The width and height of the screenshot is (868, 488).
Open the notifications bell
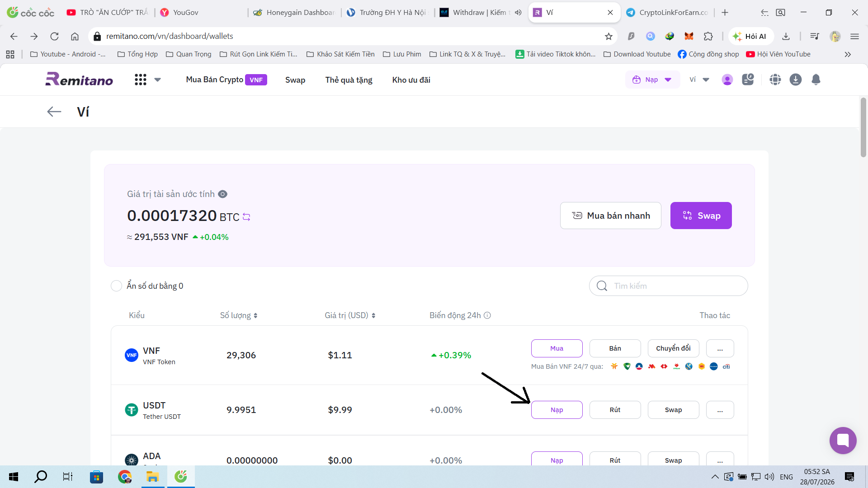[816, 80]
